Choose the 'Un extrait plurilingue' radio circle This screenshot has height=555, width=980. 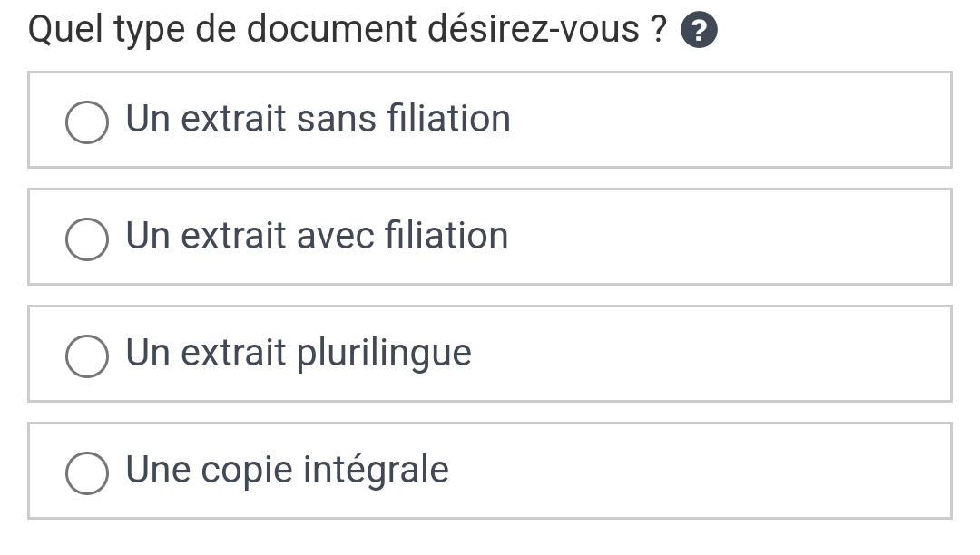[x=87, y=356]
